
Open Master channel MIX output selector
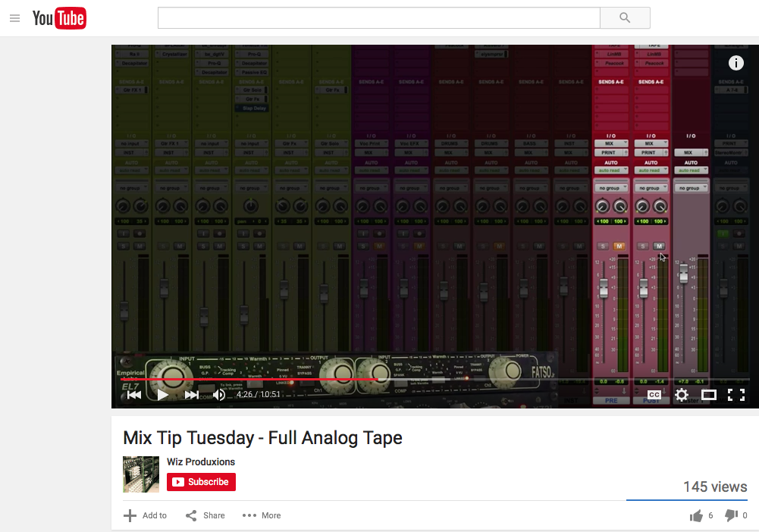(x=692, y=152)
